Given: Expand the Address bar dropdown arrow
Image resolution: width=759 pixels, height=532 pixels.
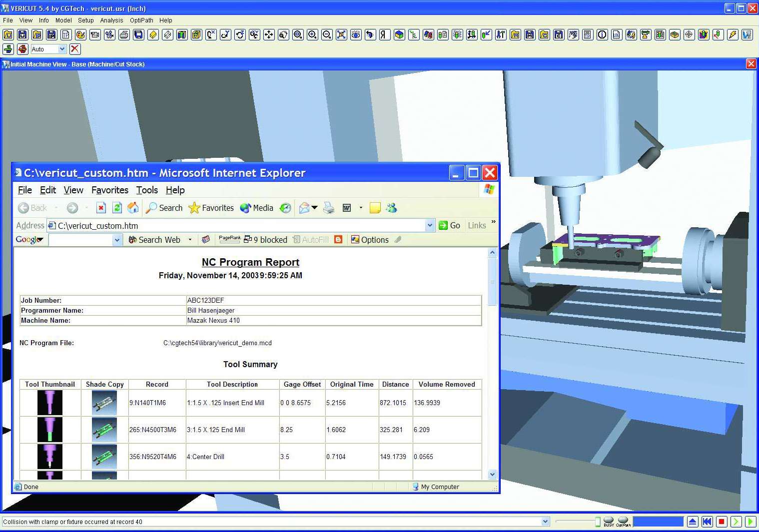Looking at the screenshot, I should click(430, 225).
